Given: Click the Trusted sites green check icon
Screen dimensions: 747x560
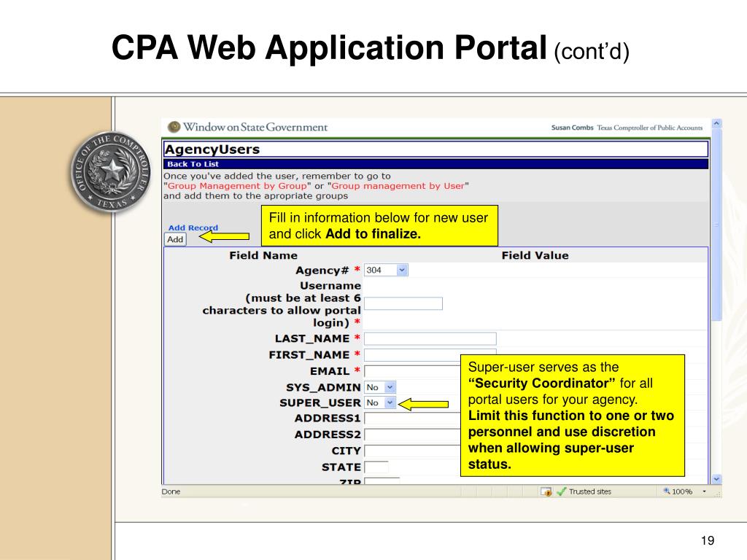Looking at the screenshot, I should [561, 491].
